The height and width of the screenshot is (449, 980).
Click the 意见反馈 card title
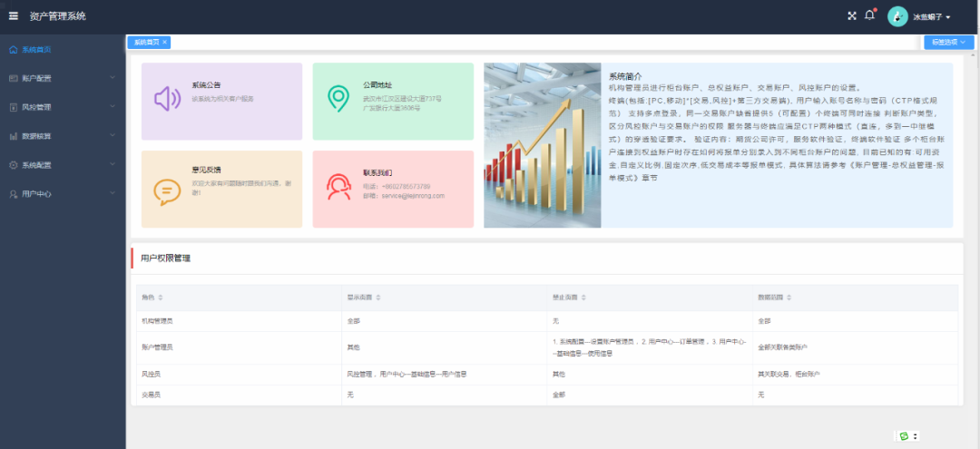point(206,170)
